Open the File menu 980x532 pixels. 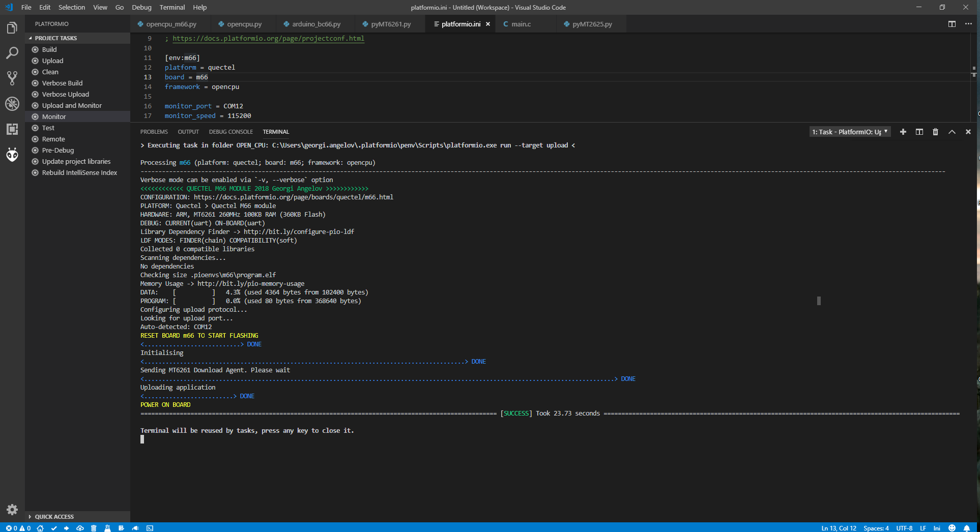[26, 7]
